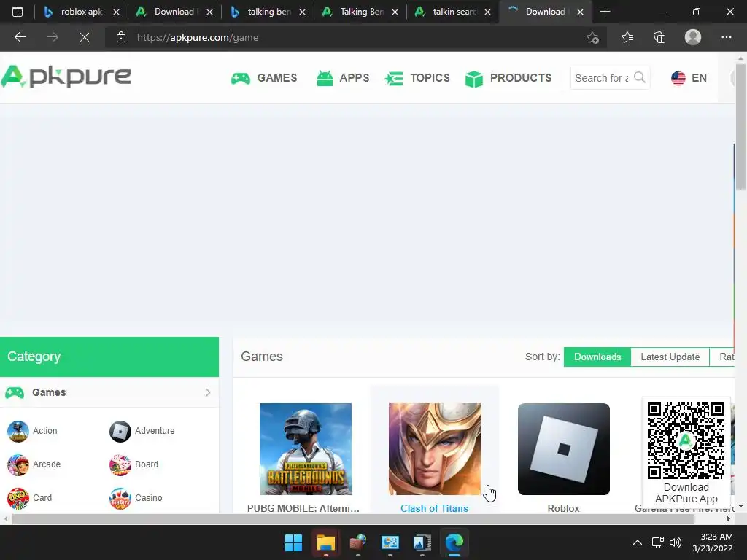
Task: Click the Arcade category icon
Action: pos(18,464)
